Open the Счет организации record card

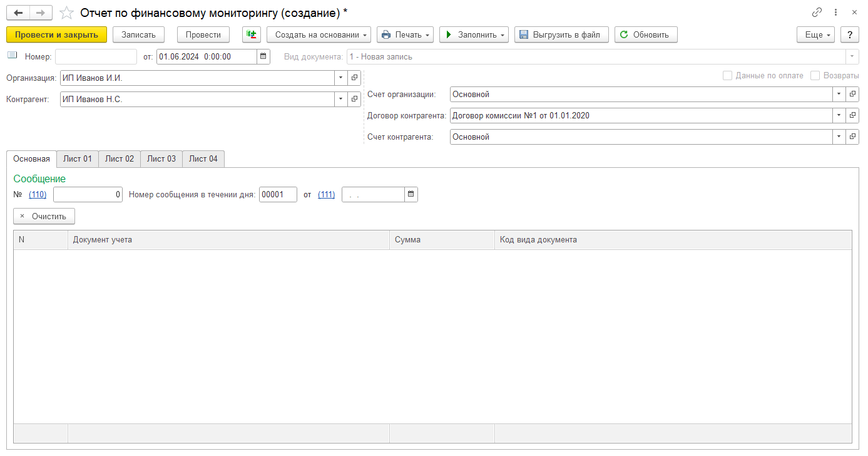tap(852, 94)
